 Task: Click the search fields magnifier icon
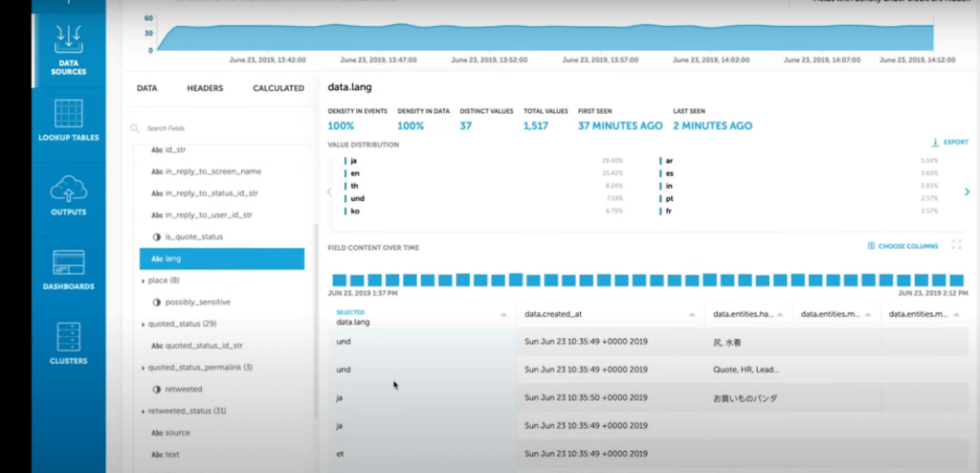click(x=134, y=128)
